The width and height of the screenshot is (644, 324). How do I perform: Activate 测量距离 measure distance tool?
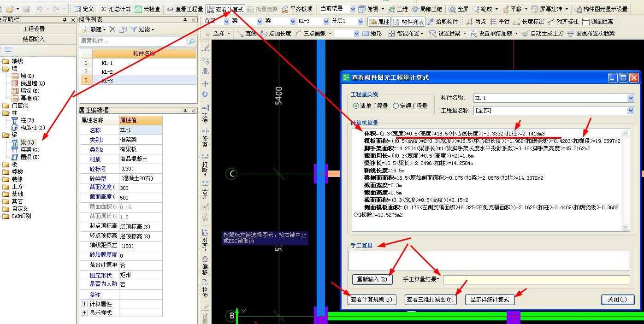point(598,22)
